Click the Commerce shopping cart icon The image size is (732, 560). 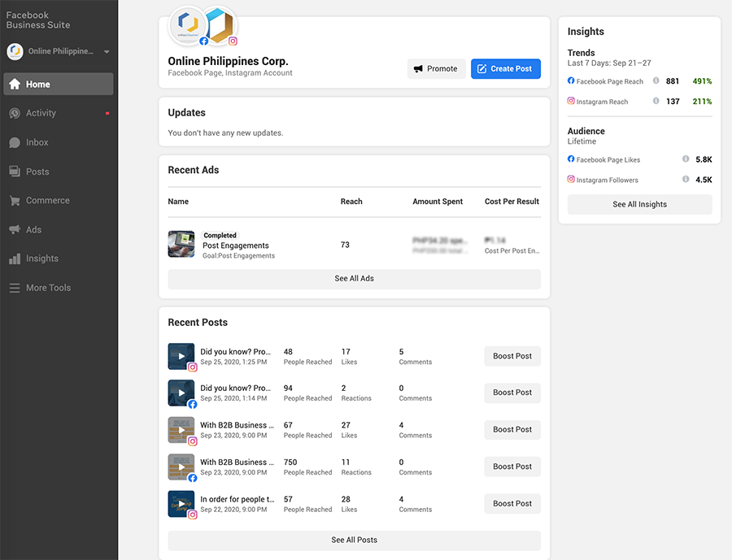[x=15, y=201]
